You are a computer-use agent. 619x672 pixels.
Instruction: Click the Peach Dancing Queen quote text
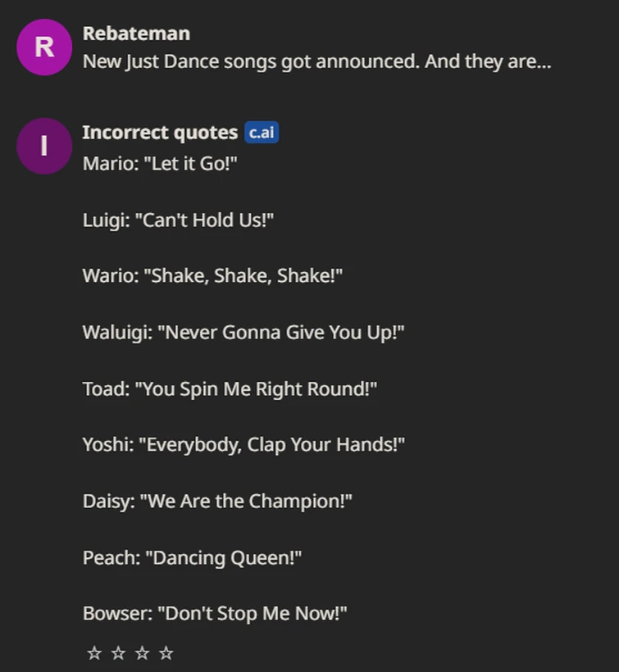pyautogui.click(x=193, y=557)
